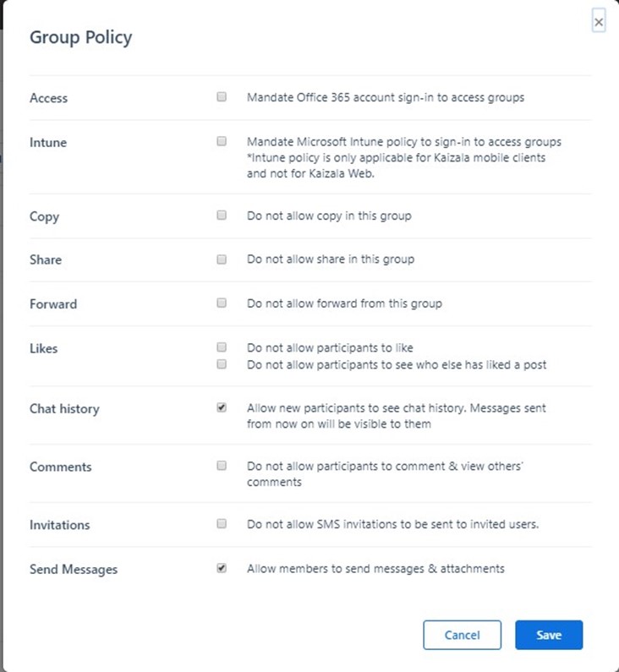Viewport: 619px width, 672px height.
Task: Check the Microsoft Intune policy option
Action: (x=222, y=141)
